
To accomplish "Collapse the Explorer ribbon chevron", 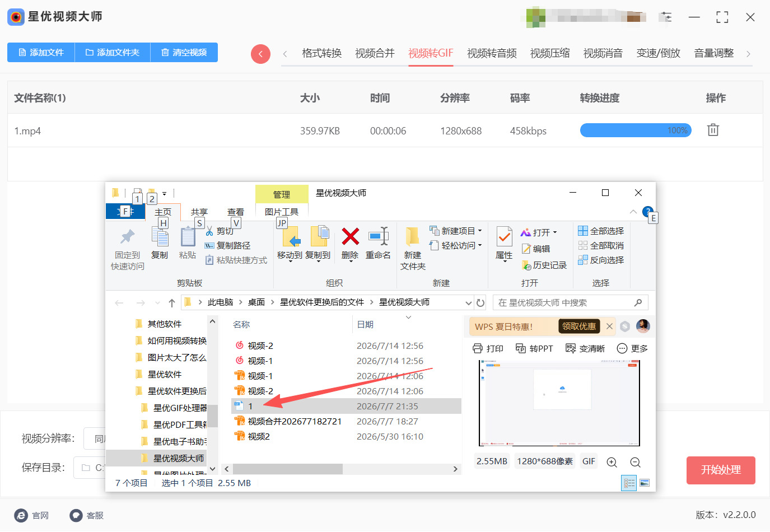I will coord(633,212).
